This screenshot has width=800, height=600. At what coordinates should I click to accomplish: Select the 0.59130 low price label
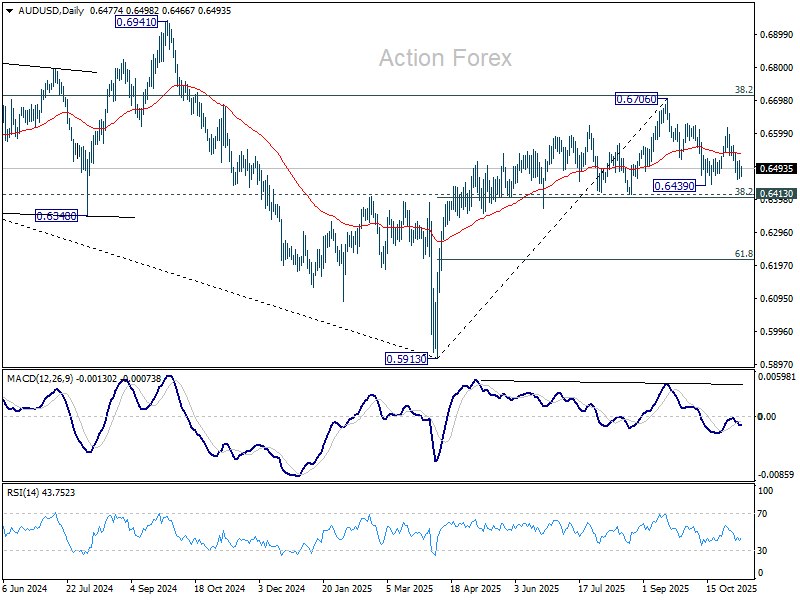[x=407, y=358]
